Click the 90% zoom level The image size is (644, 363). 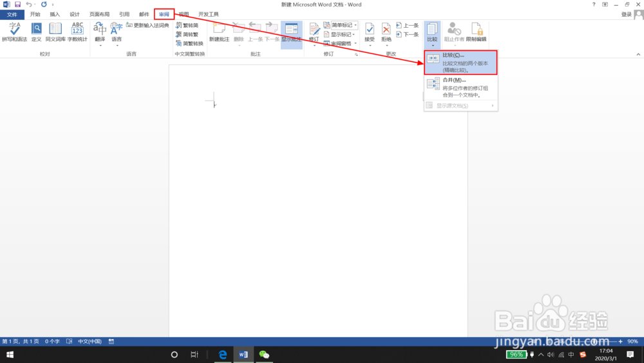[632, 341]
